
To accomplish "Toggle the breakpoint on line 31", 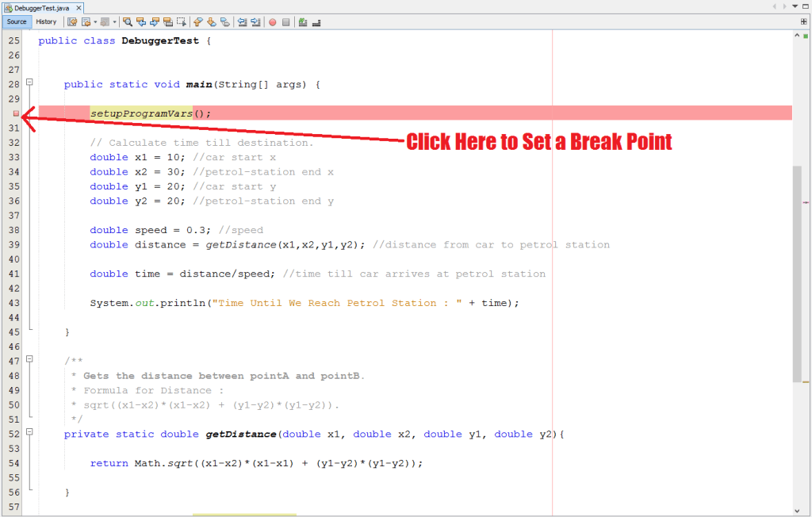I will pyautogui.click(x=16, y=113).
